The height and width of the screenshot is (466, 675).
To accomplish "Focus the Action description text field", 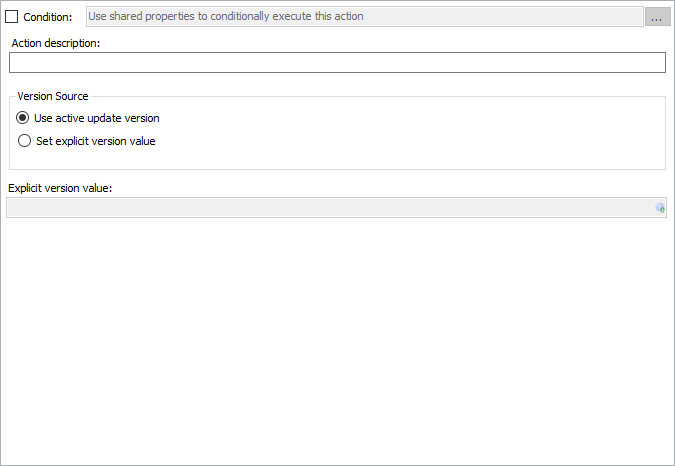I will [x=337, y=63].
